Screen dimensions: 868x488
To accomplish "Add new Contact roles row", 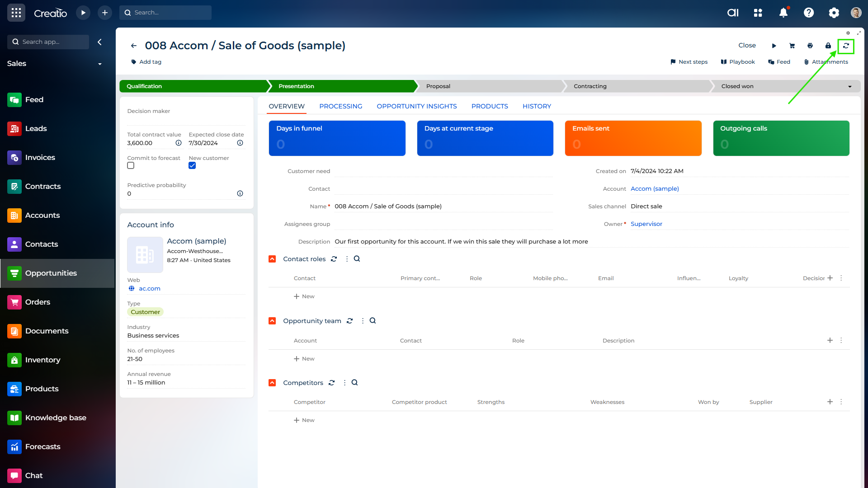I will pos(304,296).
